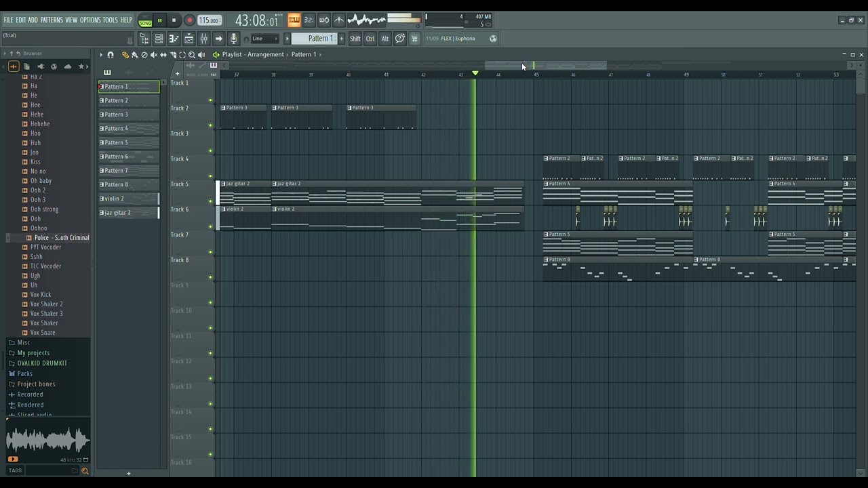This screenshot has height=488, width=868.
Task: Select the Slip tool
Action: click(163, 55)
